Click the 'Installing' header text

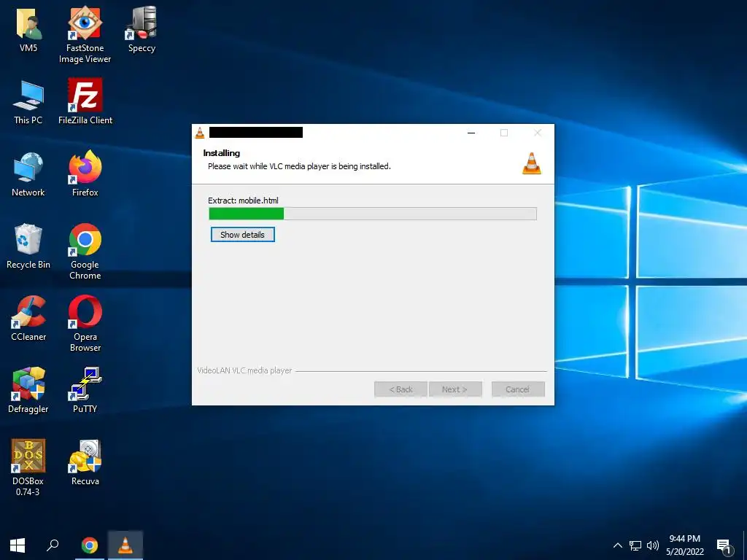coord(222,153)
